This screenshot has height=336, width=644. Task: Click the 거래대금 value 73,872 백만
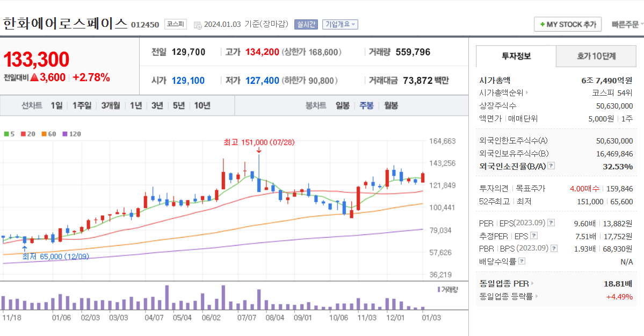[x=425, y=81]
